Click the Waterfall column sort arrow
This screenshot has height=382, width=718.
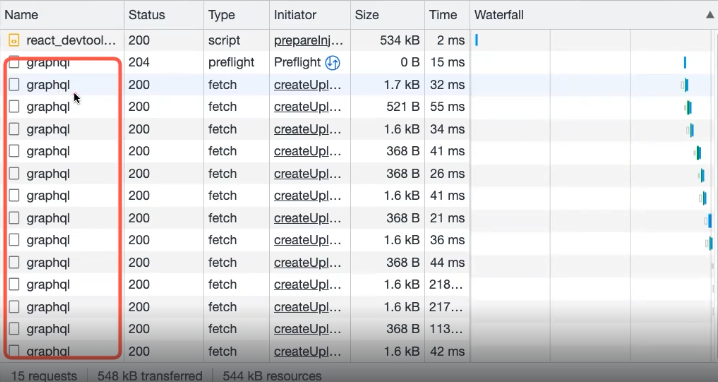pyautogui.click(x=710, y=15)
